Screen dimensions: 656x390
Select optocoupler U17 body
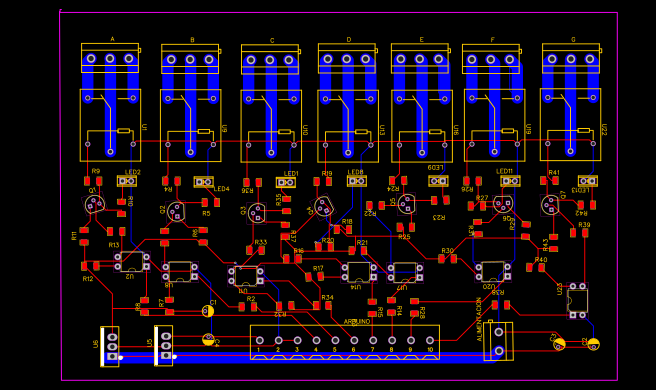tap(405, 272)
